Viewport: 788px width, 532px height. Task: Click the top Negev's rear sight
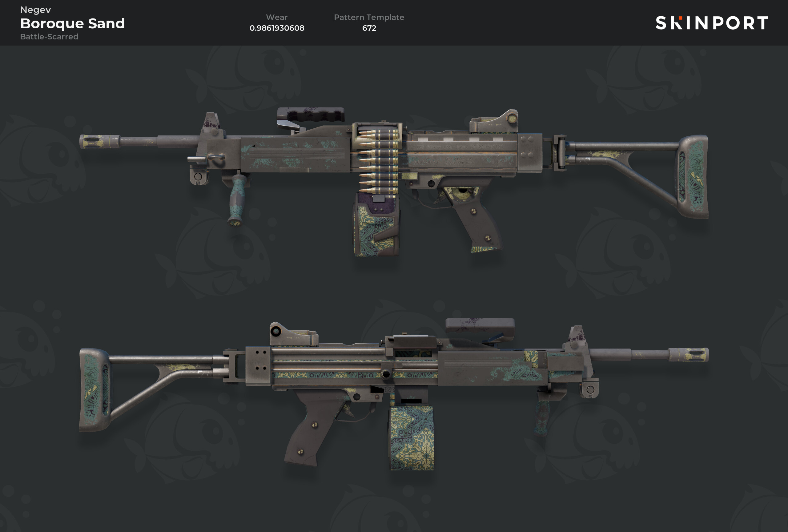click(494, 121)
